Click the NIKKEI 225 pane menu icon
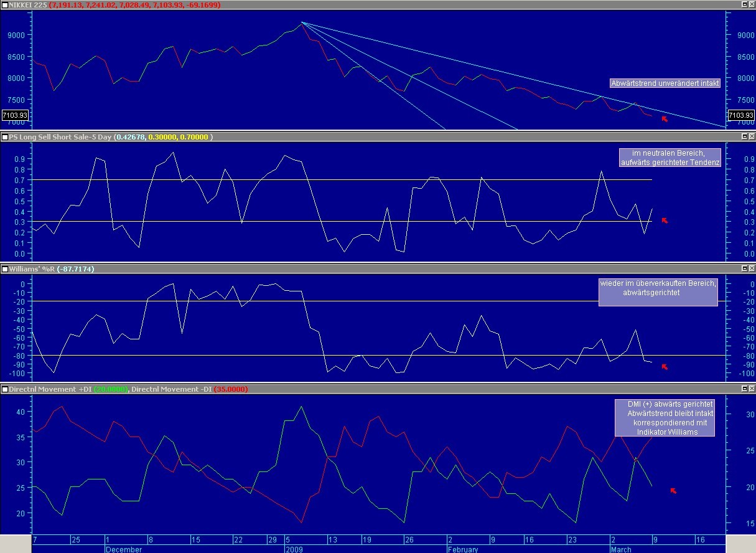This screenshot has width=756, height=553. coord(5,5)
